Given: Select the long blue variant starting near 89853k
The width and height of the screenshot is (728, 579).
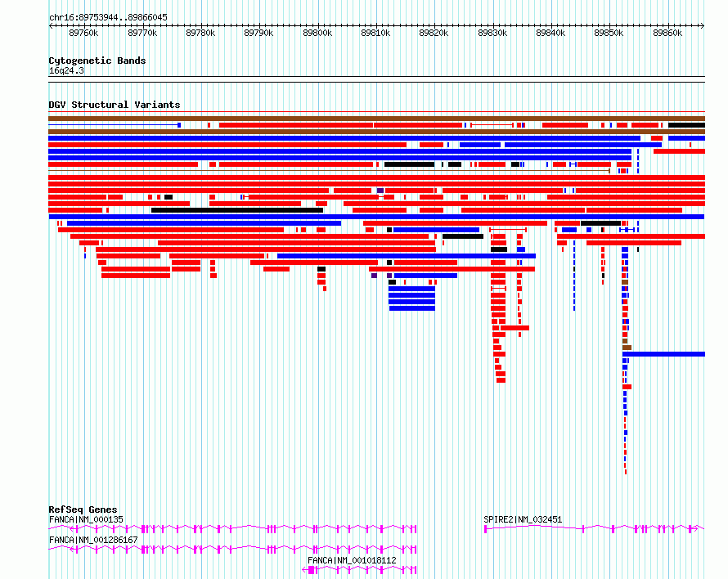Looking at the screenshot, I should 663,354.
